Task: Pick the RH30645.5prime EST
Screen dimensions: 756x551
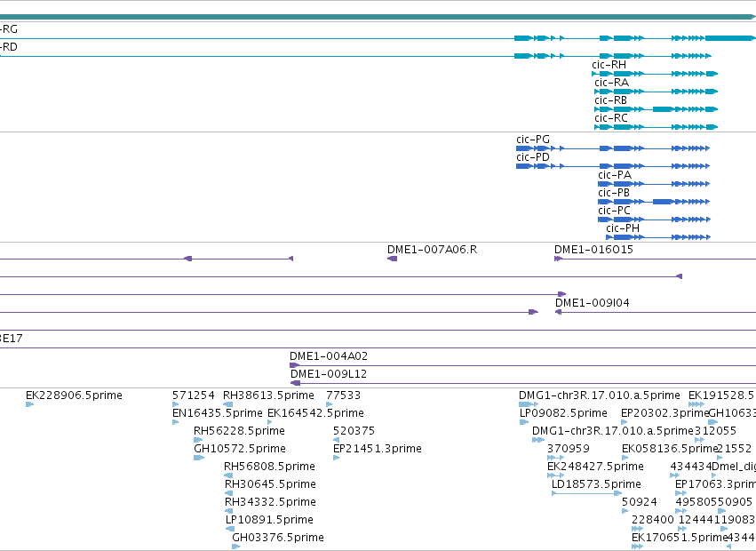Action: point(229,493)
